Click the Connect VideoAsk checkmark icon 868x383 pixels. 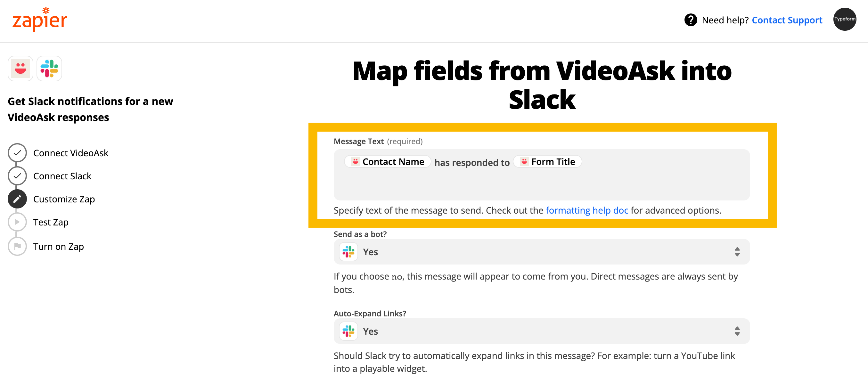click(17, 153)
